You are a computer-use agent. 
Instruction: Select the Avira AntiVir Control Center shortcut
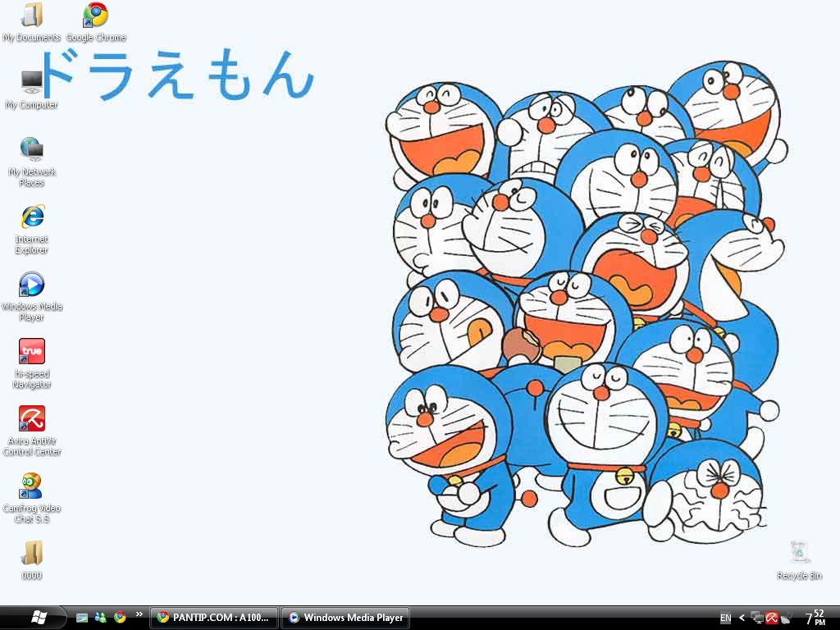pyautogui.click(x=32, y=431)
